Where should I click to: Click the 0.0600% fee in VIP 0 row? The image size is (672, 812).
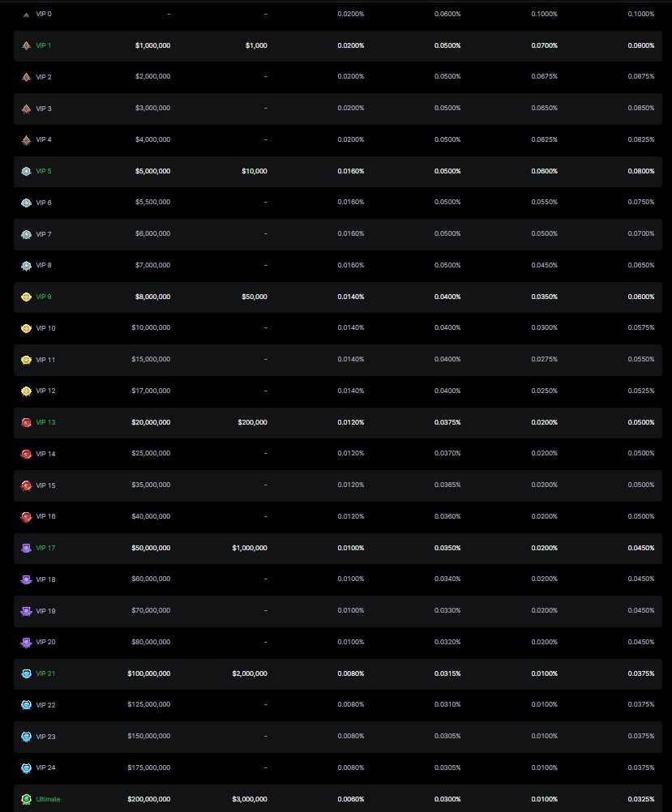[447, 14]
